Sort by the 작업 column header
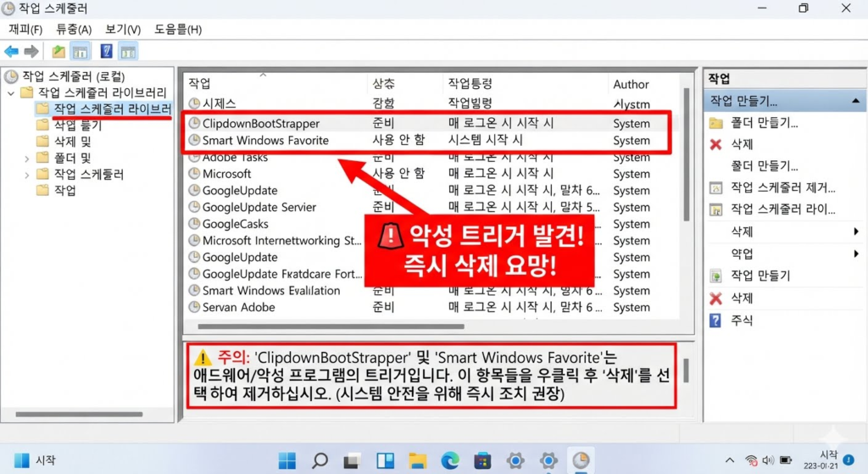The width and height of the screenshot is (868, 474). (x=199, y=84)
